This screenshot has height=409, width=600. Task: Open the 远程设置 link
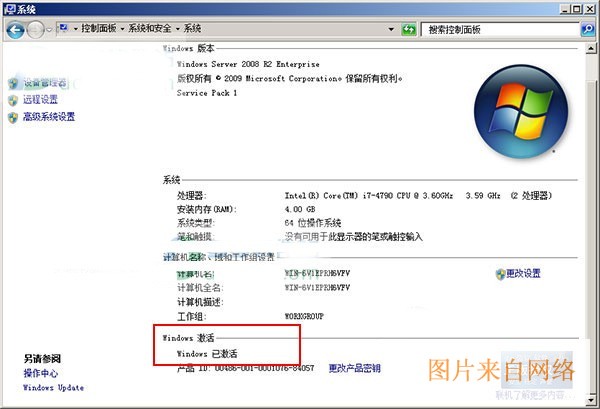coord(40,100)
